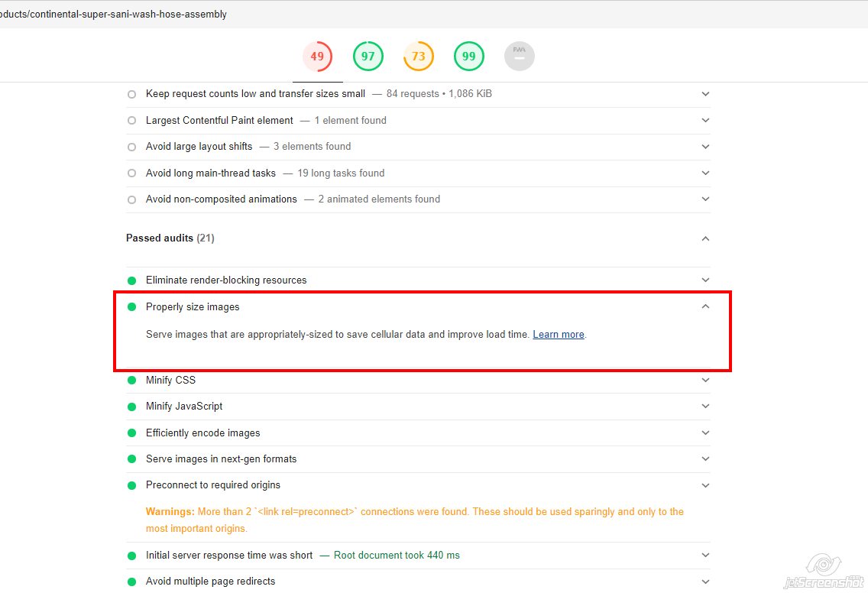Collapse the Passed audits section chevron

[705, 238]
